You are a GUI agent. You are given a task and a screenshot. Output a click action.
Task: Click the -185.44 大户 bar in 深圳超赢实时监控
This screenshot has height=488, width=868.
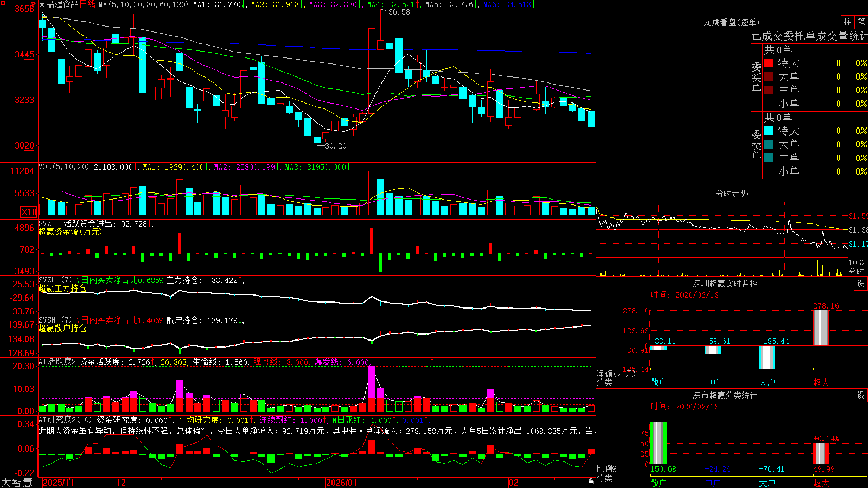pyautogui.click(x=767, y=357)
